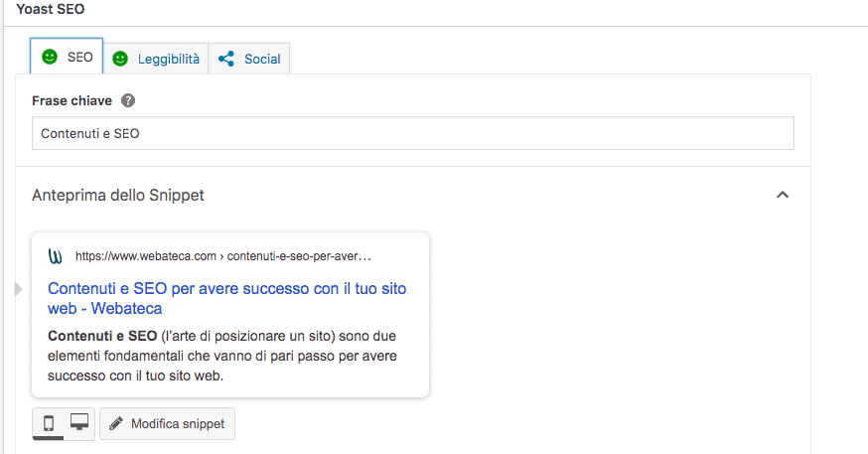
Task: Switch to desktop snippet preview
Action: pyautogui.click(x=79, y=422)
